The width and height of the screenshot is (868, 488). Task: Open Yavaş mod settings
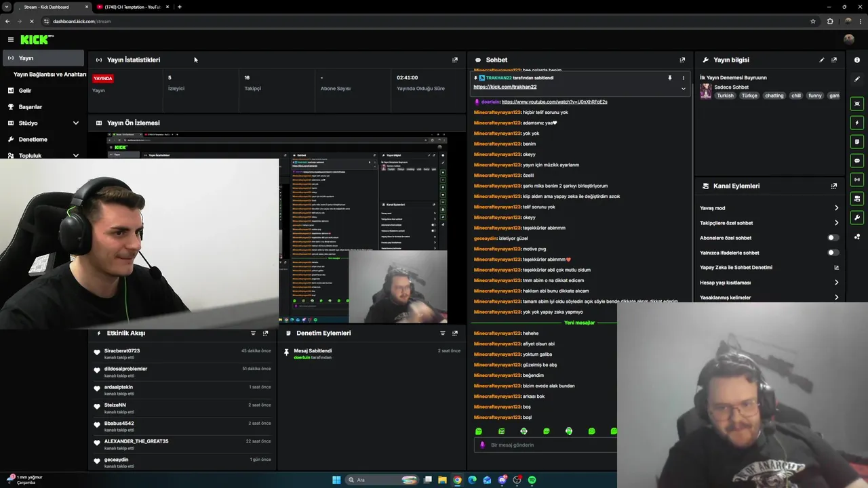[x=770, y=208]
